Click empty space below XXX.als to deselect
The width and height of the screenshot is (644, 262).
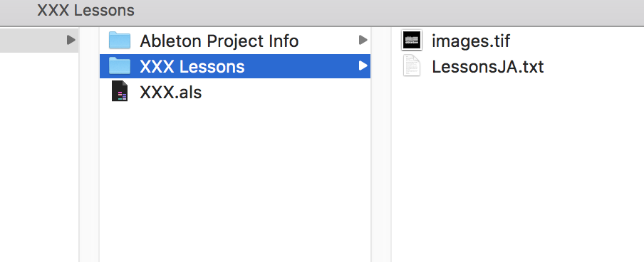(235, 181)
